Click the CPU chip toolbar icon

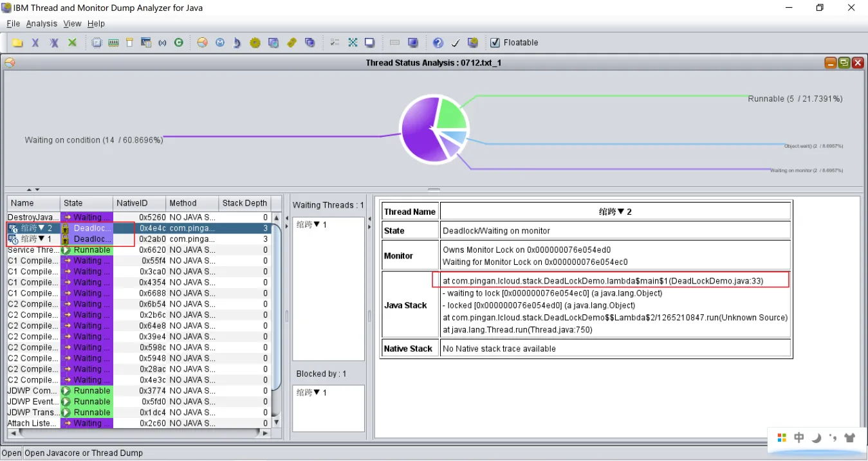tap(97, 42)
